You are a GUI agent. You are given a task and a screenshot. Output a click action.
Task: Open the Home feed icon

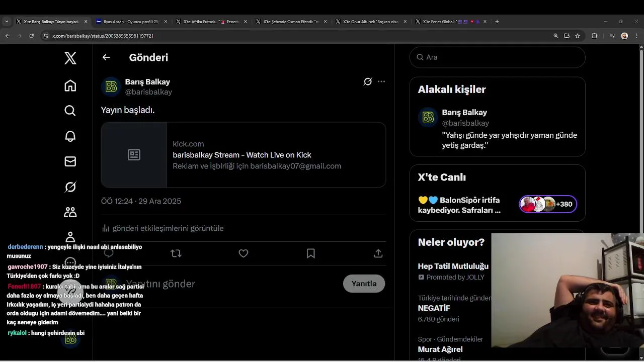click(70, 85)
